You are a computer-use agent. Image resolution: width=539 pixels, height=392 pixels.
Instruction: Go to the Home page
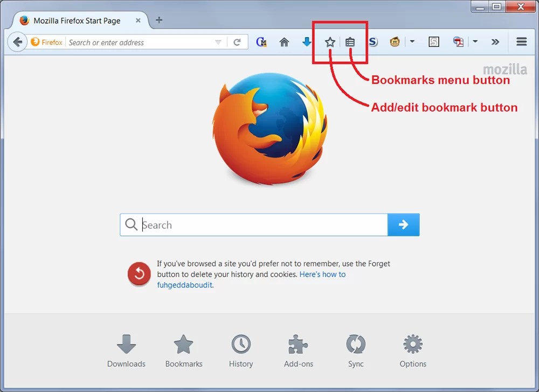284,42
